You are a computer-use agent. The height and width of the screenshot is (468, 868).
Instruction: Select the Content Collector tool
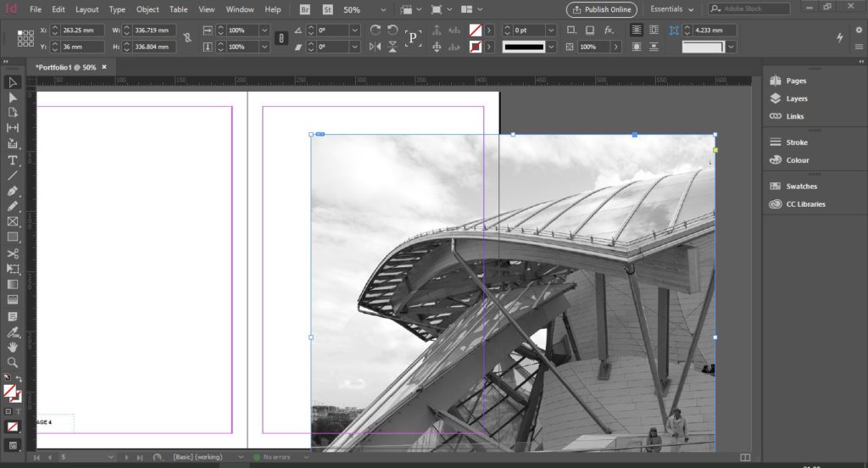click(x=12, y=143)
